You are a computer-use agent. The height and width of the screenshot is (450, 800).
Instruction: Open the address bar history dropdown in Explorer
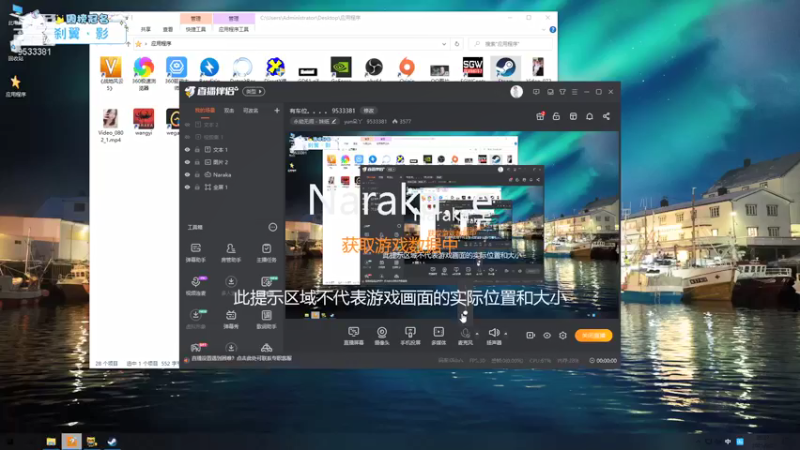tap(444, 44)
